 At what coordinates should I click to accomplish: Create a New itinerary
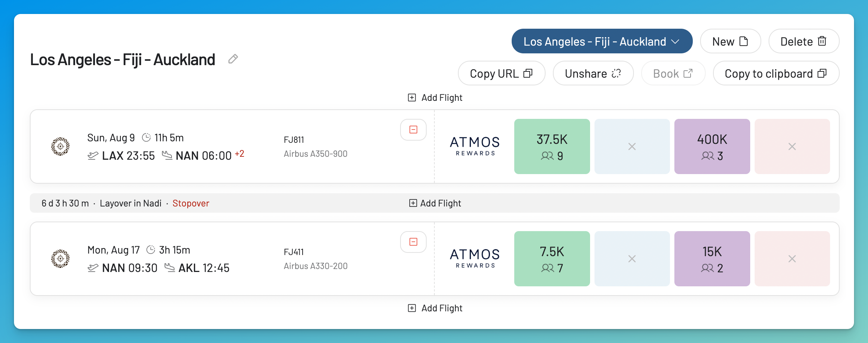pyautogui.click(x=730, y=41)
